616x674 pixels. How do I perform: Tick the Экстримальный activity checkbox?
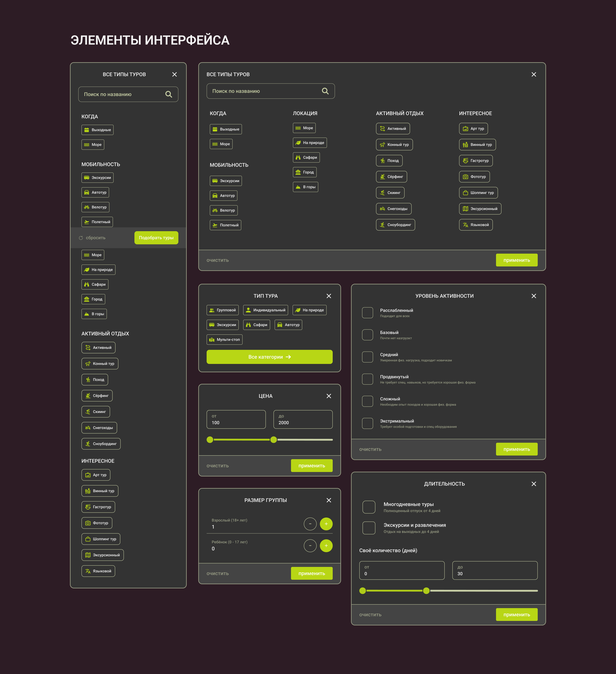pyautogui.click(x=367, y=423)
